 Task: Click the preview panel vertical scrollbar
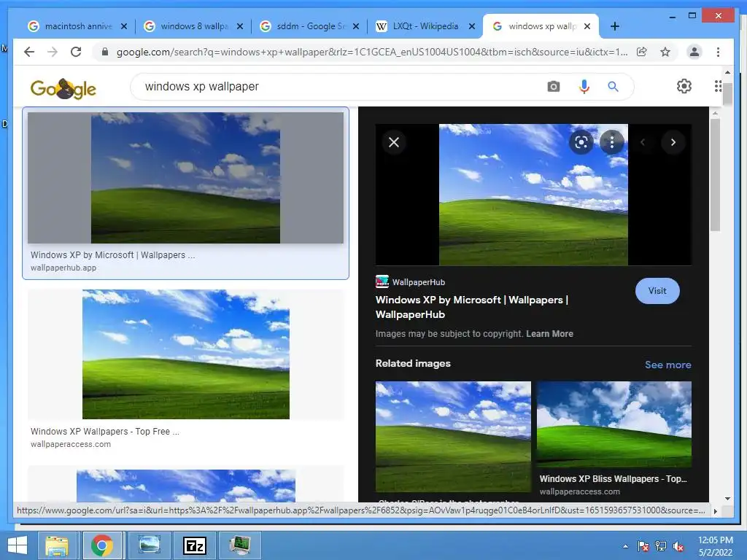tap(715, 175)
